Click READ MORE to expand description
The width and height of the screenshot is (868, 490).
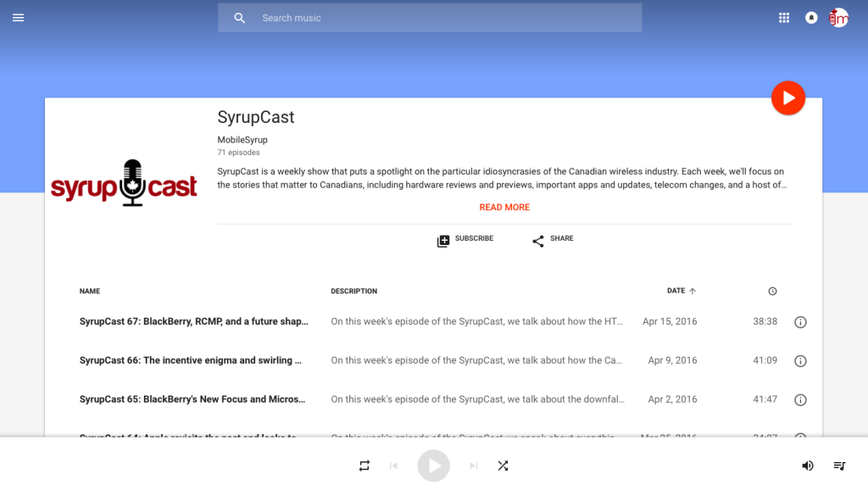click(504, 207)
